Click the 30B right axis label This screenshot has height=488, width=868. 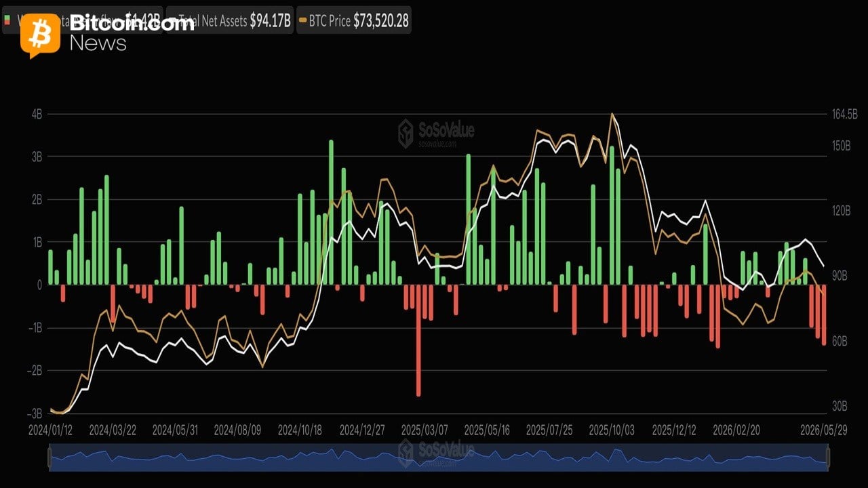840,406
